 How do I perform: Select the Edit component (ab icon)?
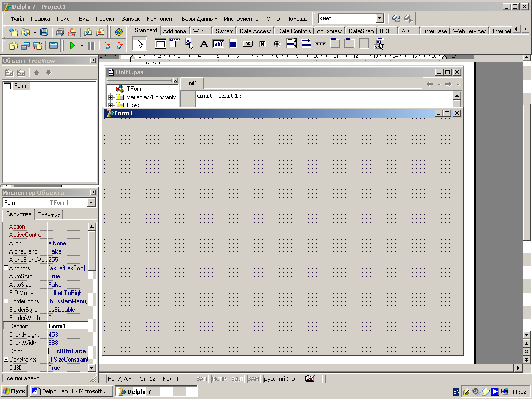click(x=218, y=44)
